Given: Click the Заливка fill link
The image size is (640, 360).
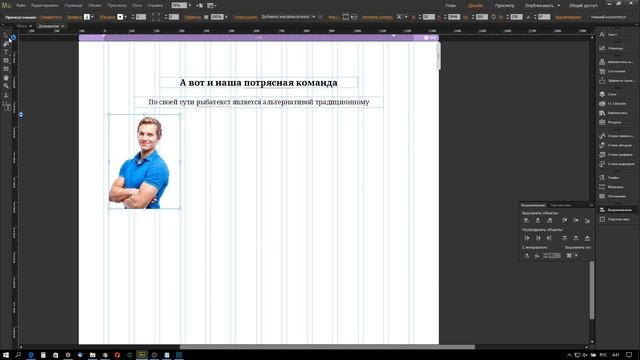Looking at the screenshot, I should coord(74,17).
